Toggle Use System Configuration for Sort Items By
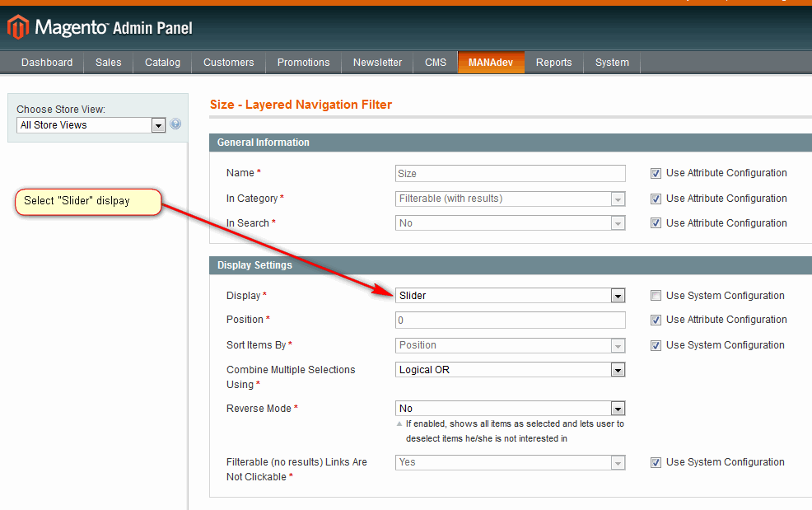This screenshot has width=812, height=510. coord(656,346)
